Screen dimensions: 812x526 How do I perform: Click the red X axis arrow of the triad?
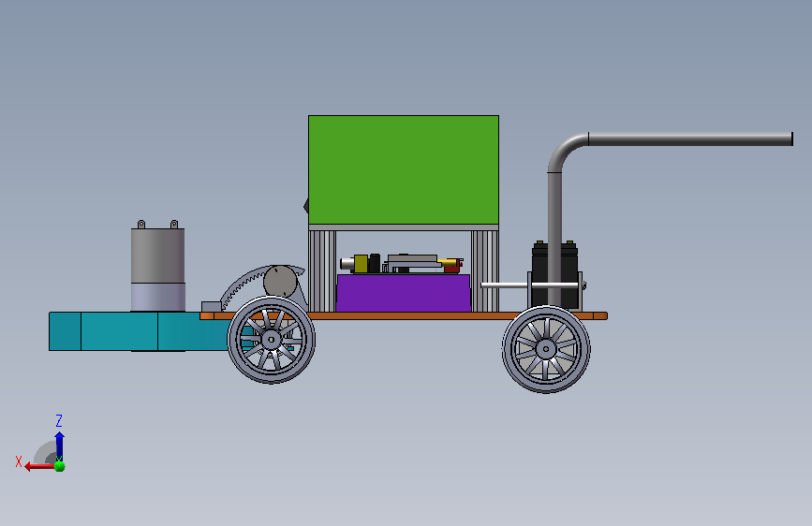point(38,466)
